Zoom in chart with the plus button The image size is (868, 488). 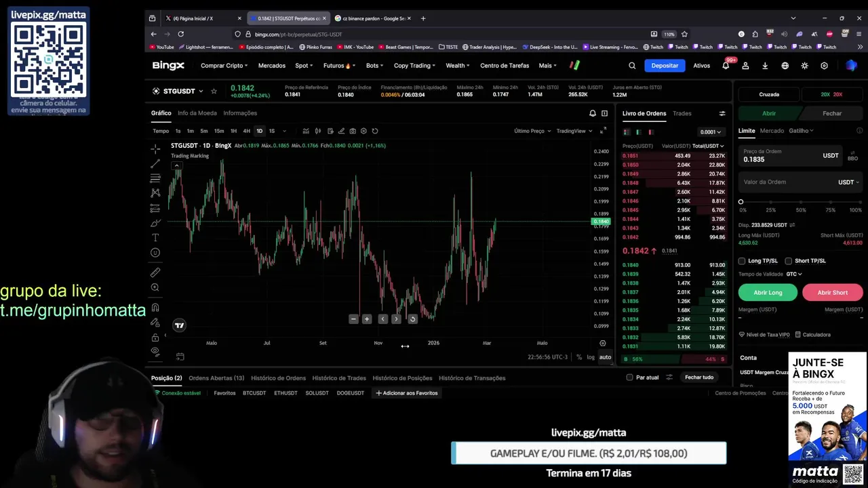pos(367,319)
